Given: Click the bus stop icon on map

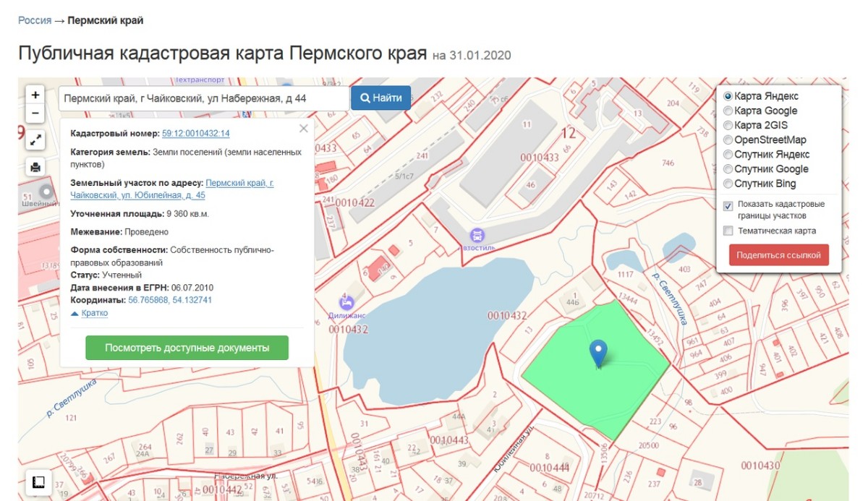Looking at the screenshot, I should (x=477, y=235).
